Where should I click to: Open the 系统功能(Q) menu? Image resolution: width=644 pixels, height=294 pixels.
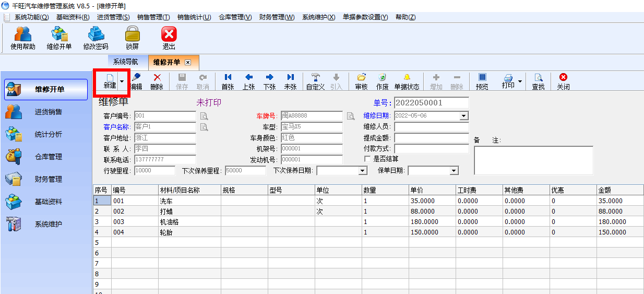31,17
